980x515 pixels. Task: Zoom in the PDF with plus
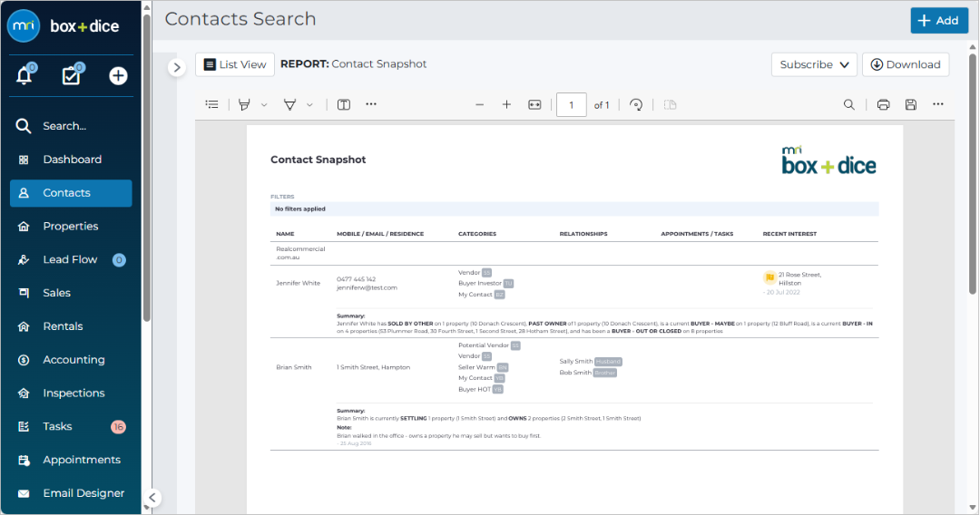tap(507, 105)
